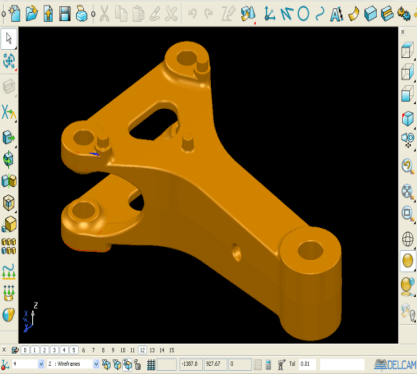Click the X coordinate field showing -1387.8

click(191, 364)
